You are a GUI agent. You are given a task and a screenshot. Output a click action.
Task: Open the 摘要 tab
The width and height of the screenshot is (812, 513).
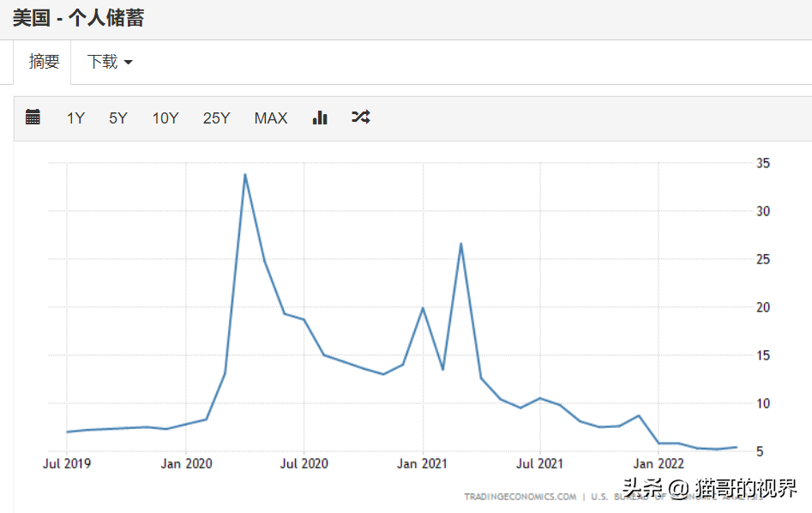click(44, 62)
